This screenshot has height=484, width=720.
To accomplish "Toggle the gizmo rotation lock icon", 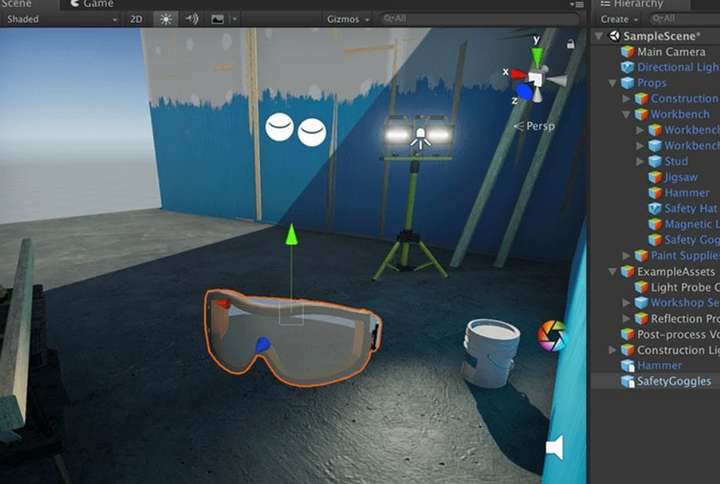I will point(571,44).
